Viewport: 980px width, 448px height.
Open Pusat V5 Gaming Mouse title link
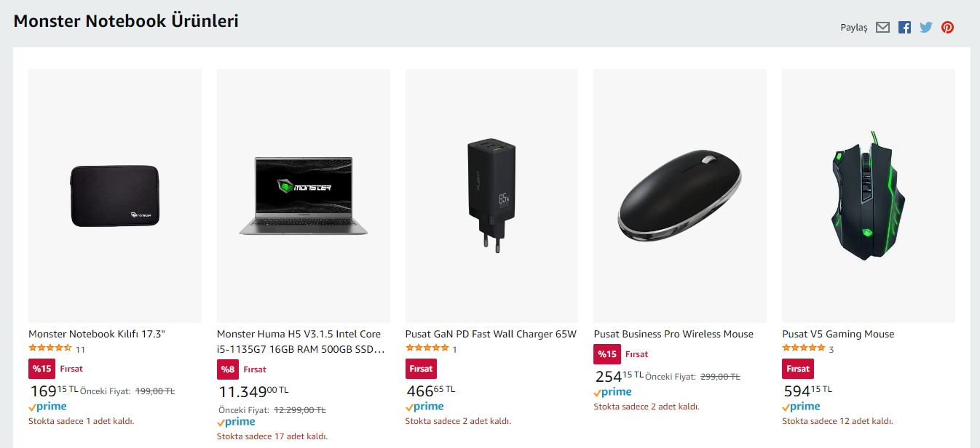838,334
